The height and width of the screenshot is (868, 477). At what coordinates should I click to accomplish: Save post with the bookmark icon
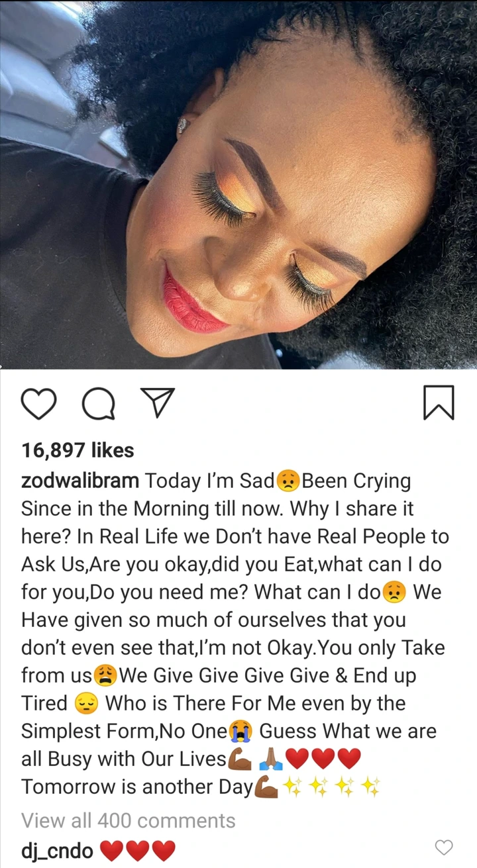pyautogui.click(x=439, y=403)
